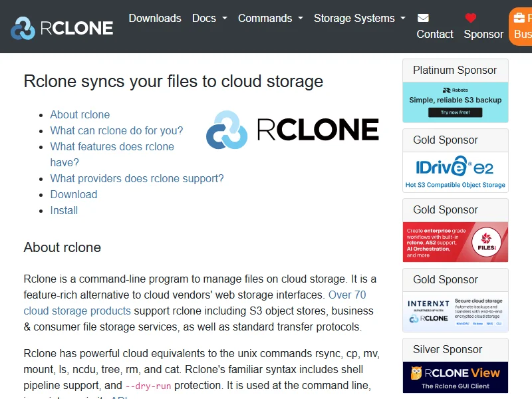532x399 pixels.
Task: Click the red heart Sponsor icon
Action: click(471, 18)
